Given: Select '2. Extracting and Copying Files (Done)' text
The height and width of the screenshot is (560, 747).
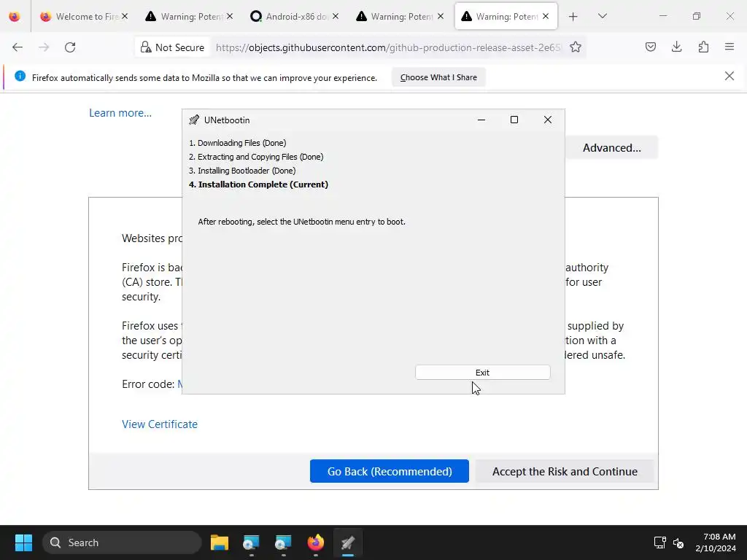Looking at the screenshot, I should coord(256,157).
